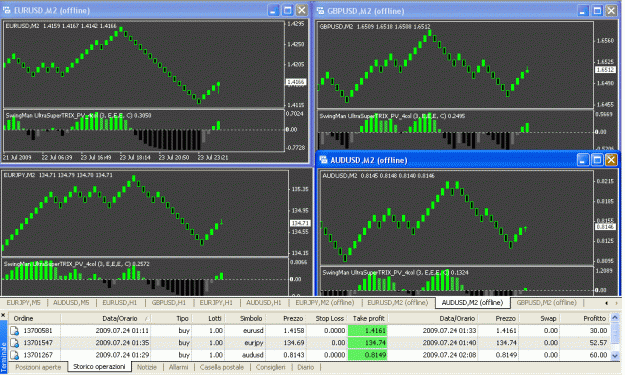Select order number 13701267
Viewport: 625px width, 375px height.
38,355
